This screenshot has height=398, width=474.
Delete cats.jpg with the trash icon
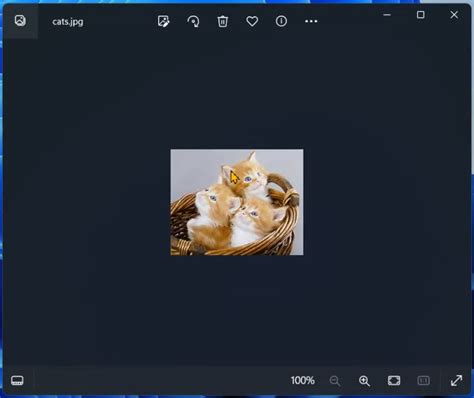[x=223, y=21]
